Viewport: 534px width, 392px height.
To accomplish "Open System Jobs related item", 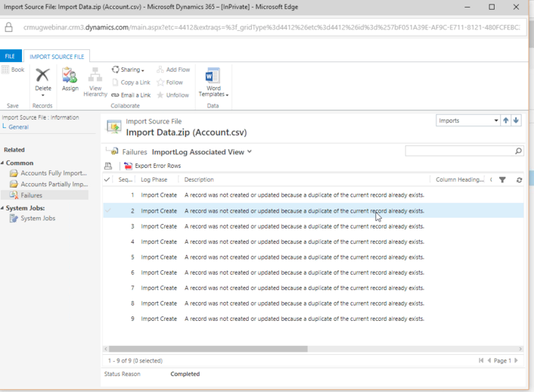I will point(33,218).
